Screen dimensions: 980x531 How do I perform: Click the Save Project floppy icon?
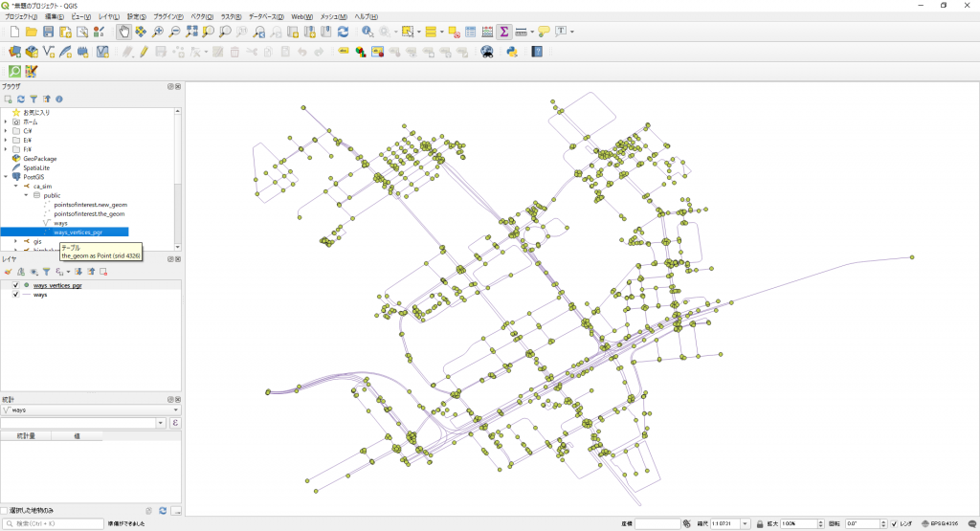[x=48, y=32]
